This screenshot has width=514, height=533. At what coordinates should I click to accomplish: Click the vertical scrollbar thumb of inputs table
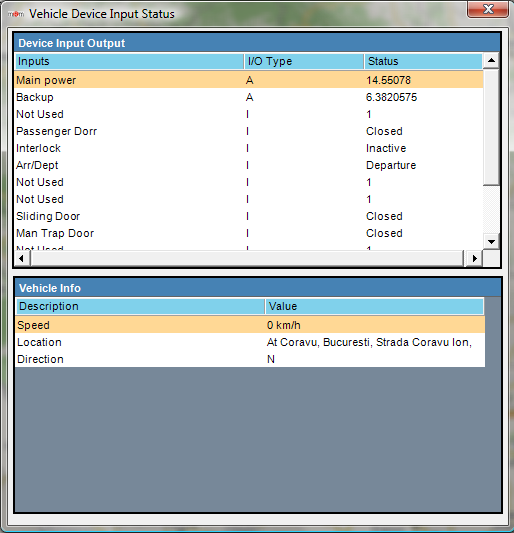(x=491, y=127)
